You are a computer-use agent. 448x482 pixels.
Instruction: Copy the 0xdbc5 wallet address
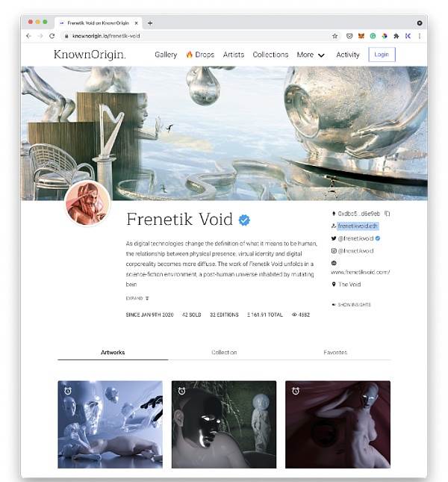tap(388, 213)
